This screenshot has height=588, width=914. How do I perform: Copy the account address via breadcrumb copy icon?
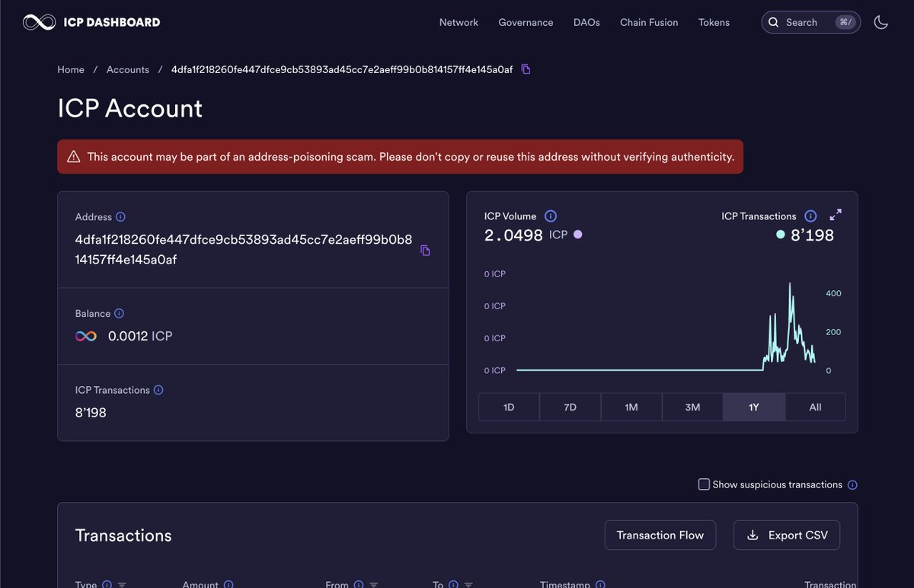pos(526,69)
